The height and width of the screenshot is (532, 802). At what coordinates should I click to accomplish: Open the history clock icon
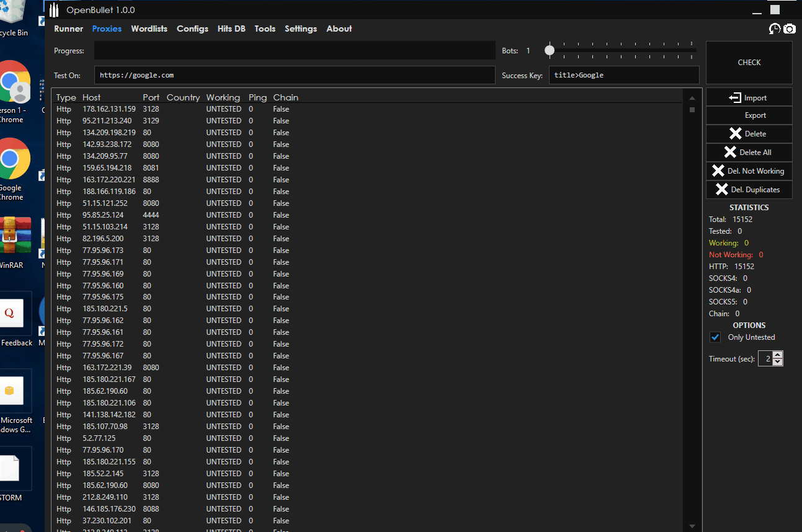pyautogui.click(x=775, y=29)
